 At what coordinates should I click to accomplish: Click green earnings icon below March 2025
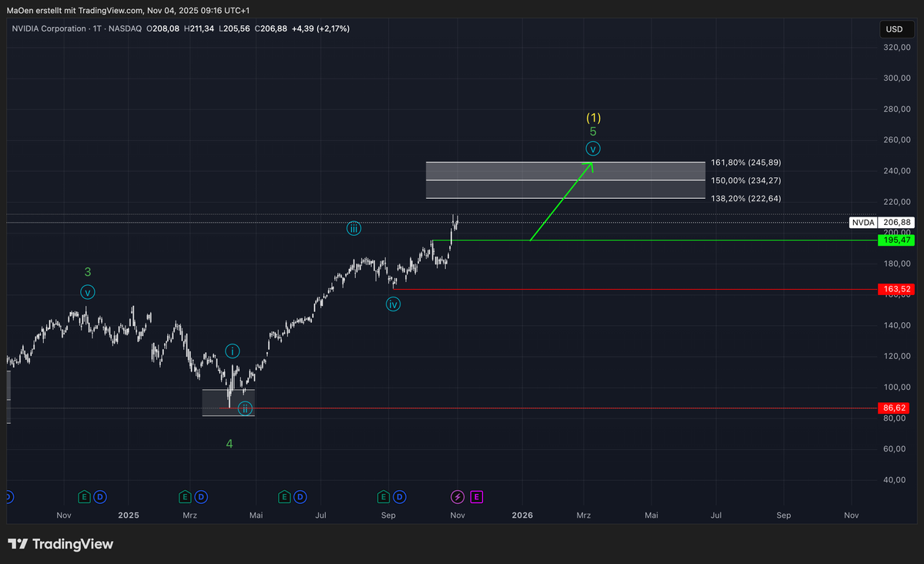click(185, 497)
